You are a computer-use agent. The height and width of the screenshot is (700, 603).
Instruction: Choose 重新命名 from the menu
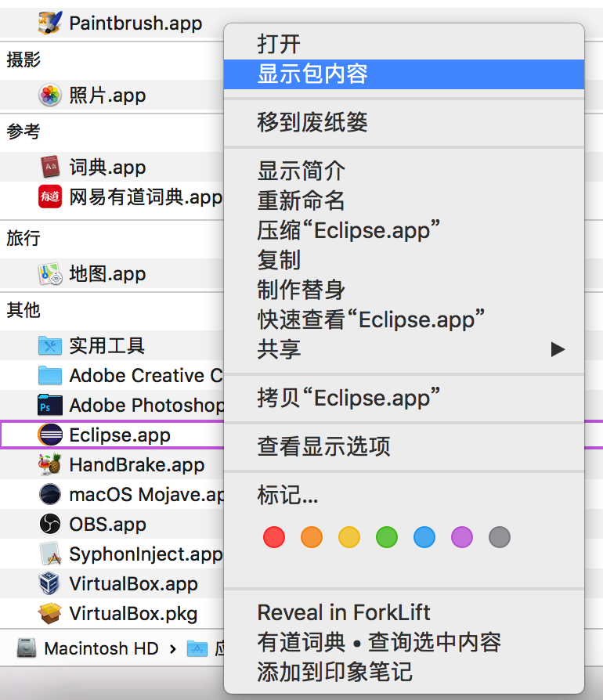click(x=404, y=200)
